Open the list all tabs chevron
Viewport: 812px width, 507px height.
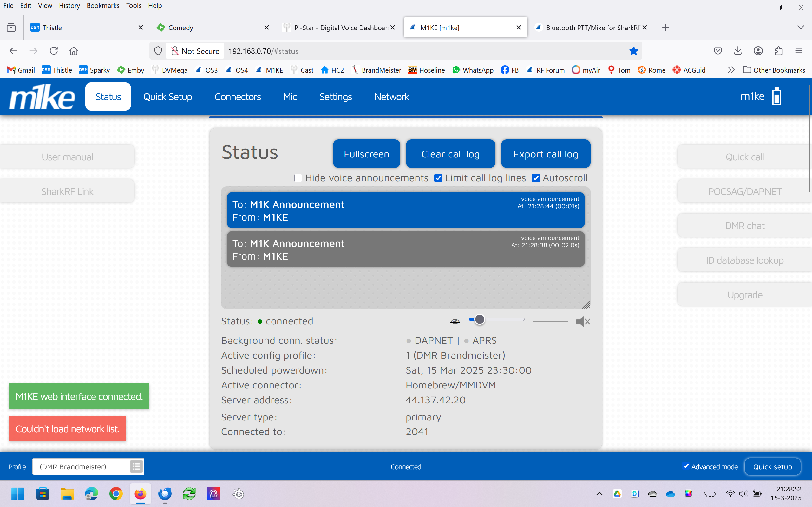(801, 28)
